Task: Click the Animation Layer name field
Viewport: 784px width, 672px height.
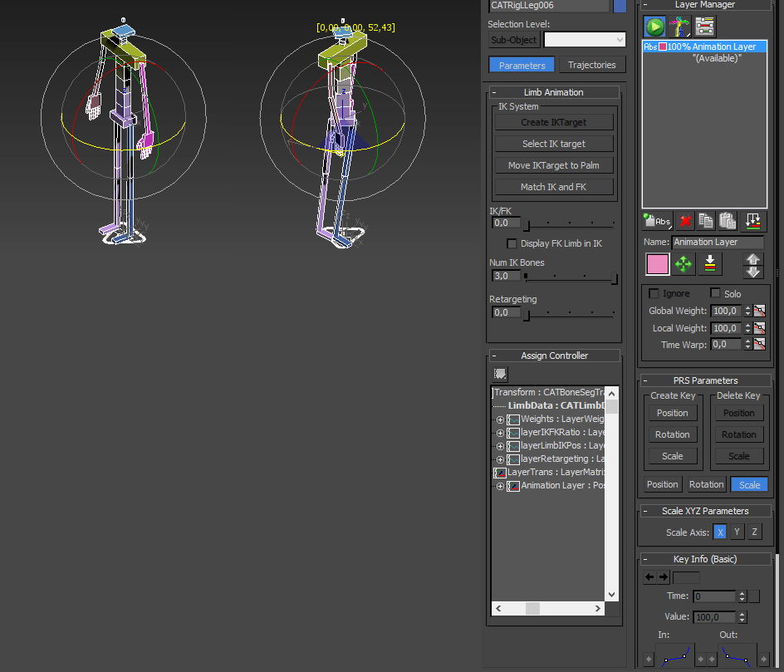Action: (x=718, y=242)
